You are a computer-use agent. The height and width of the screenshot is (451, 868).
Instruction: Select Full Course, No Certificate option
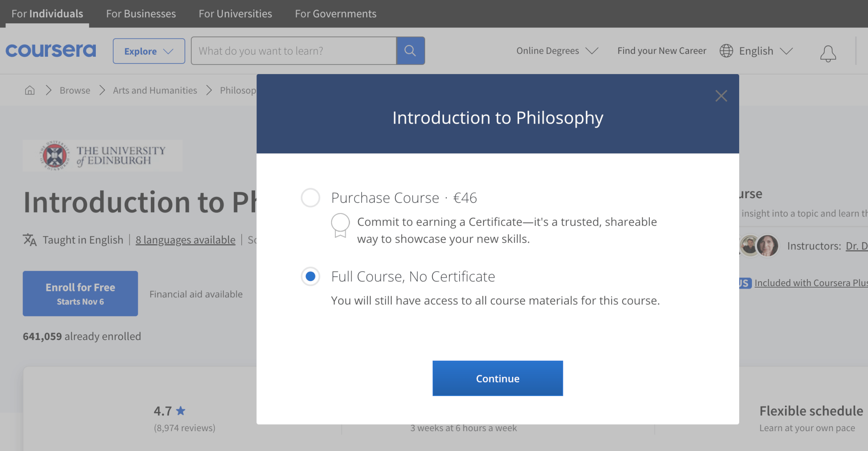click(x=310, y=277)
